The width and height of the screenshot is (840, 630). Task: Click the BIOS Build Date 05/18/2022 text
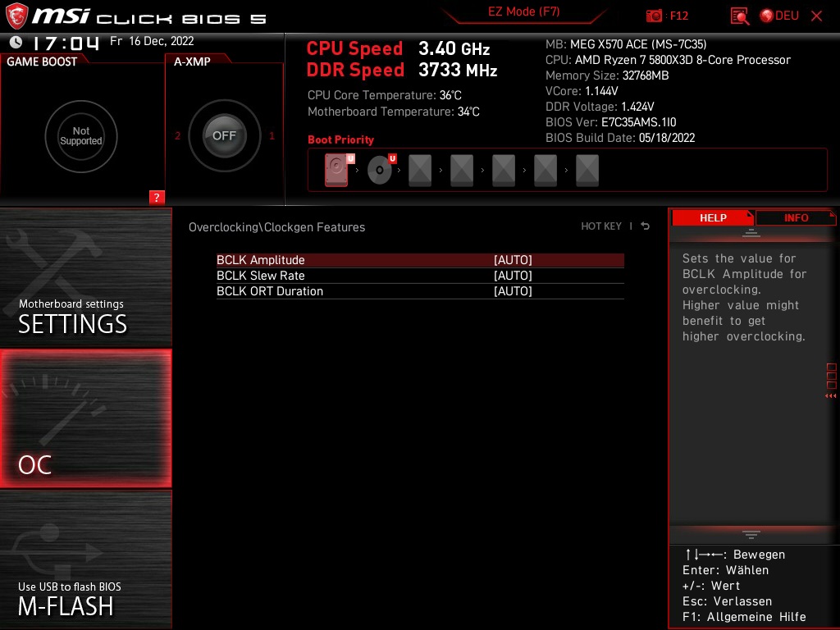[x=620, y=138]
